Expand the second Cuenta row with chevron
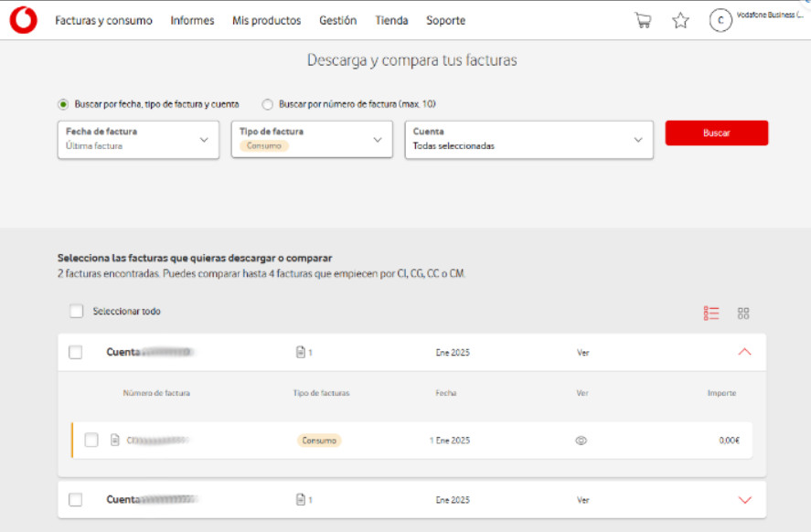811x532 pixels. 744,500
